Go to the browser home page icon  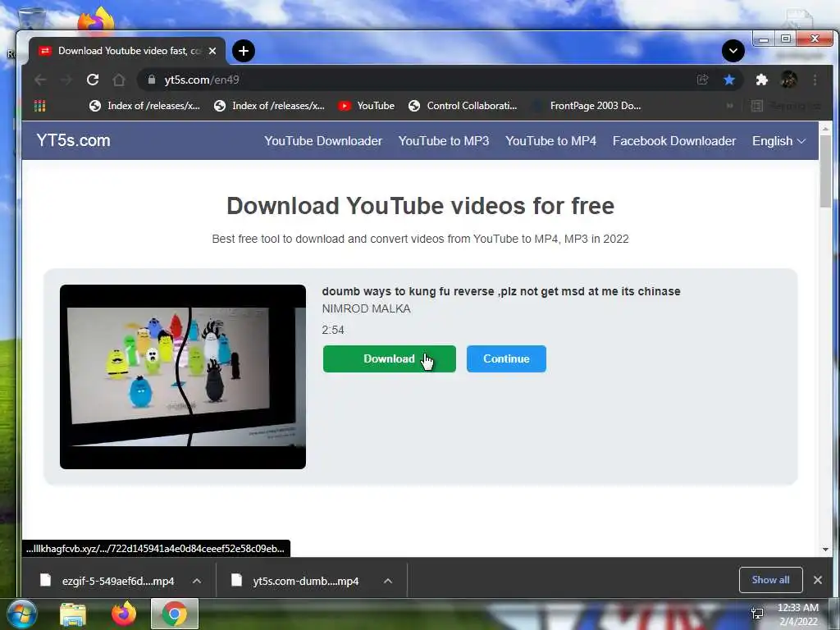119,80
